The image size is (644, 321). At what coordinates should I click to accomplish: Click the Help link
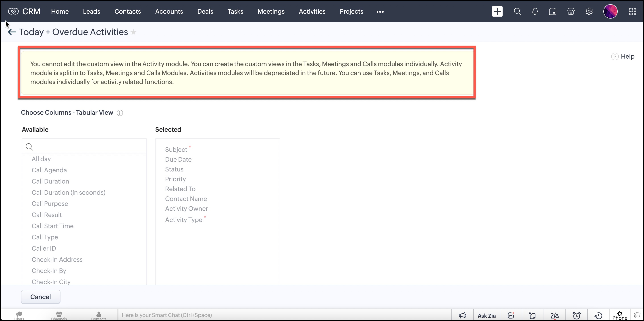point(627,56)
